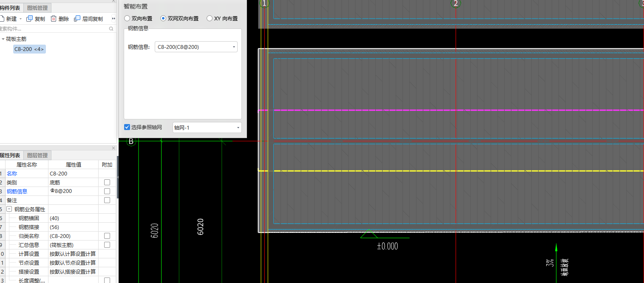This screenshot has height=283, width=644.
Task: Select the 双向布置 radio option
Action: (138, 18)
